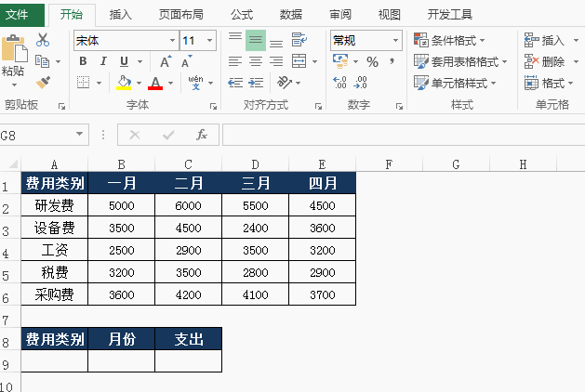Click the formula bar cancel X

(x=135, y=135)
